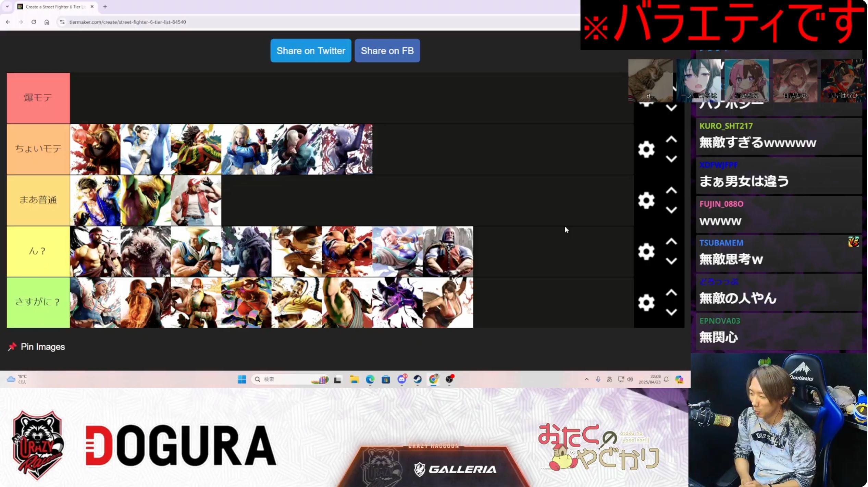Open the Windows Start menu

click(x=242, y=379)
